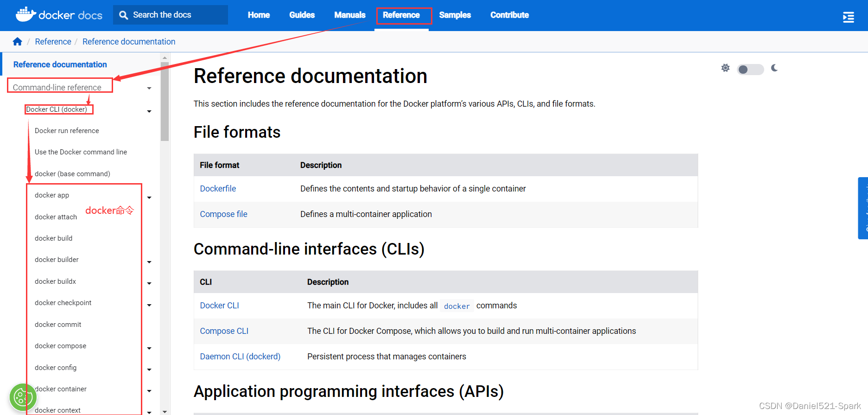Focus the Search the docs field
868x415 pixels.
pos(171,15)
